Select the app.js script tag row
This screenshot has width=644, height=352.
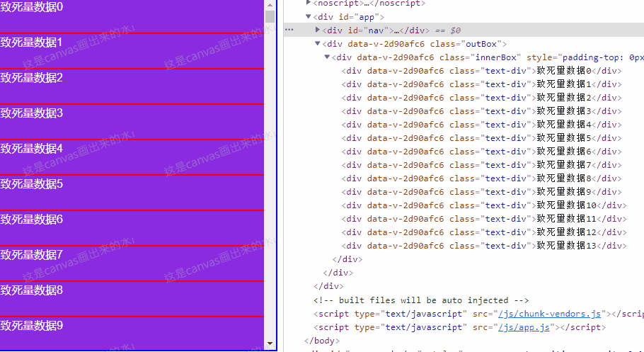[x=459, y=327]
